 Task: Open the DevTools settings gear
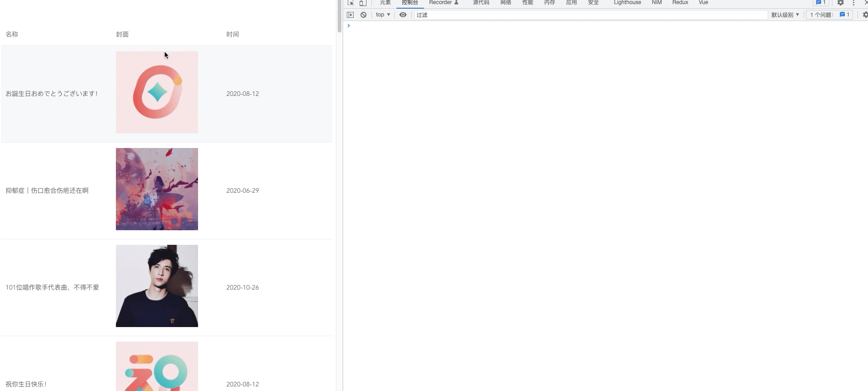841,3
